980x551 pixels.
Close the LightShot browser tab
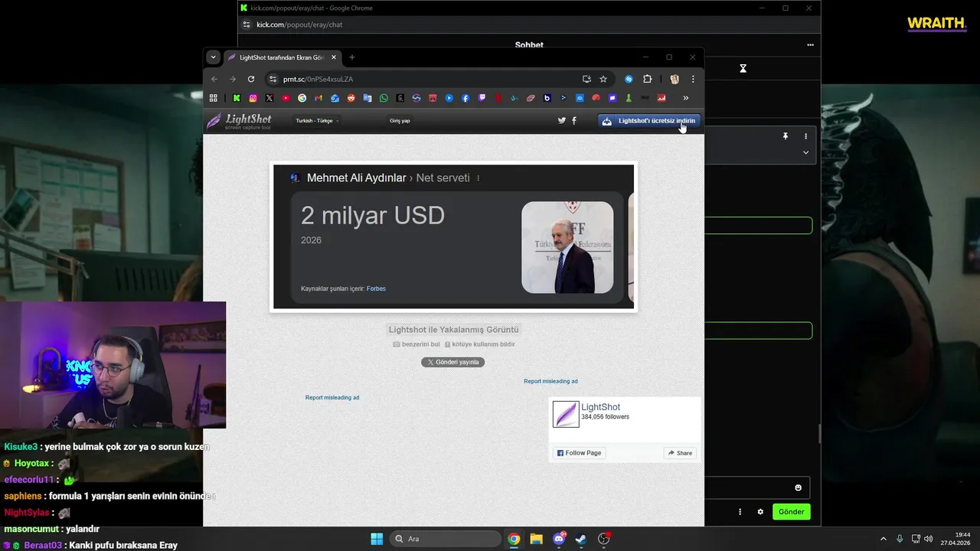[x=334, y=57]
